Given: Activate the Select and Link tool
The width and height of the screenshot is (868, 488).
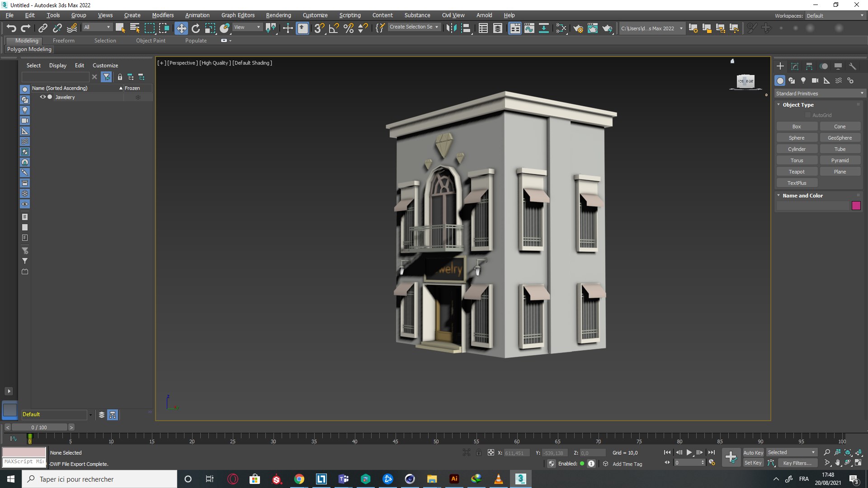Looking at the screenshot, I should [x=42, y=28].
